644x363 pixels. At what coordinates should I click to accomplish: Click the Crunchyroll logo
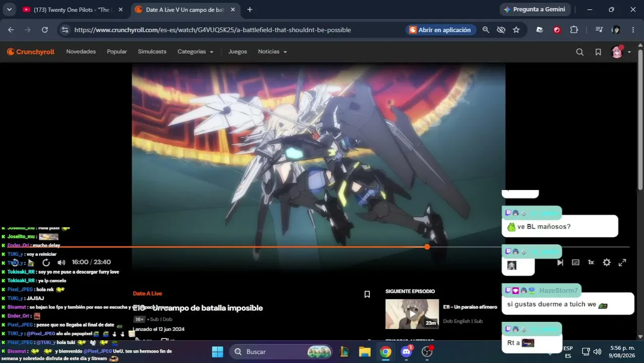pos(31,51)
